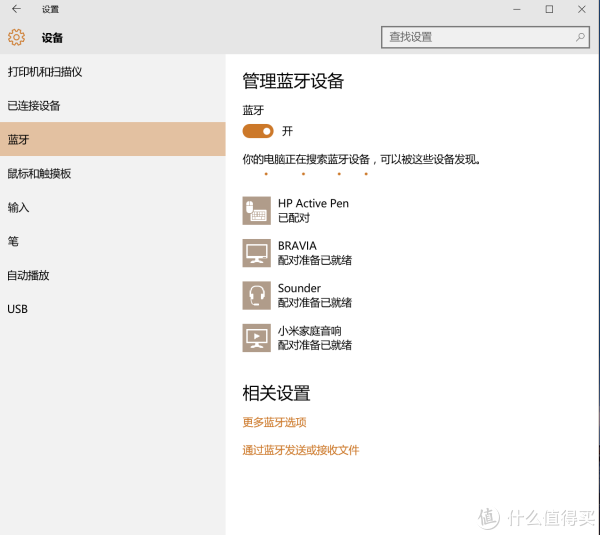600x535 pixels.
Task: Select the HP Active Pen device name
Action: 313,203
